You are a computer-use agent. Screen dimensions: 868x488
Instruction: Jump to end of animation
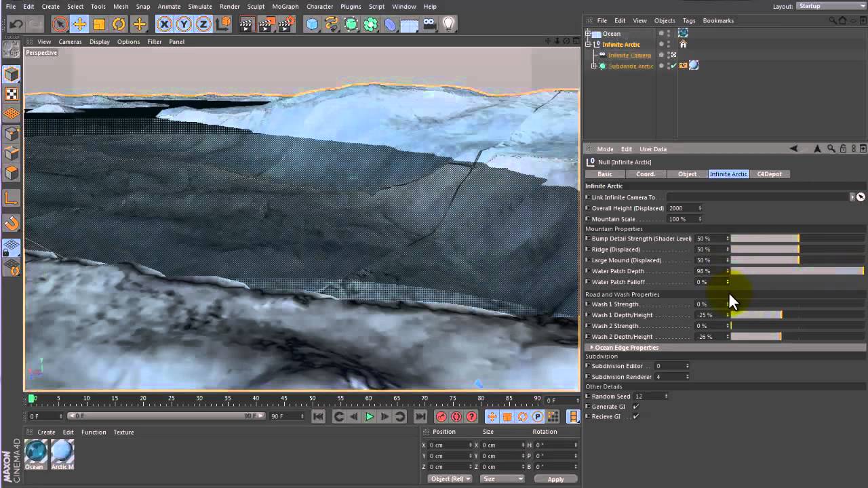coord(420,417)
